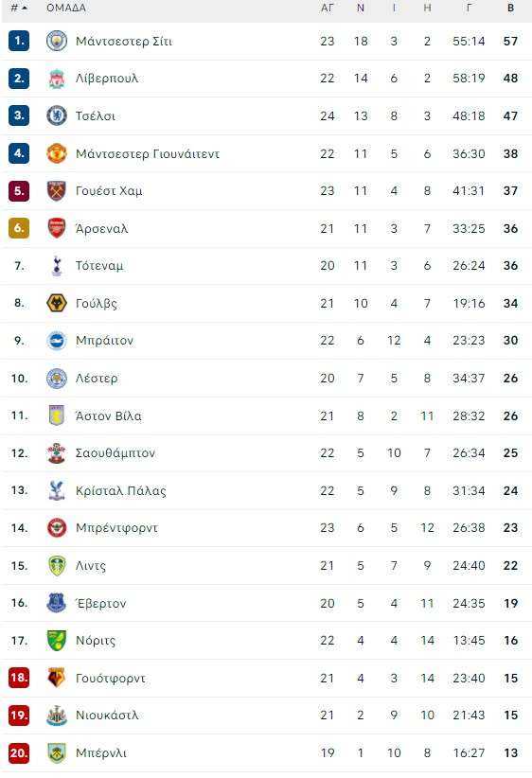Open the Τότεναμ team link
Viewport: 532px width, 778px height.
click(99, 266)
